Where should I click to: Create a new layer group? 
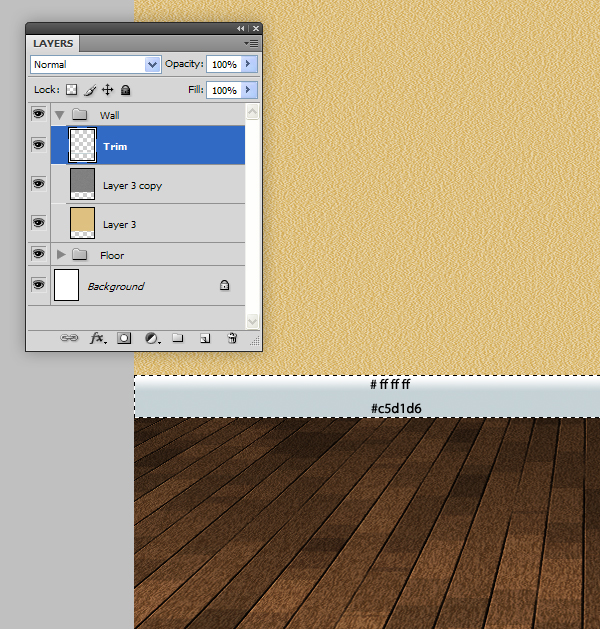click(178, 339)
